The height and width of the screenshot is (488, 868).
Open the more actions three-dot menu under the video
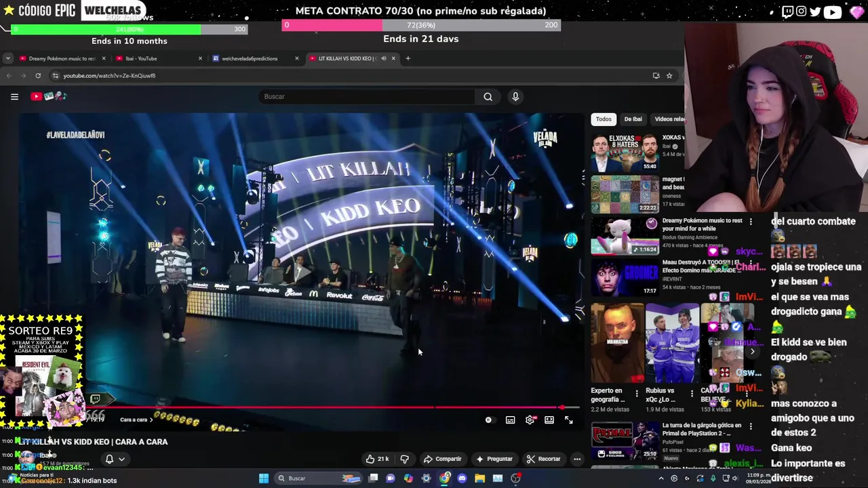[x=577, y=459]
